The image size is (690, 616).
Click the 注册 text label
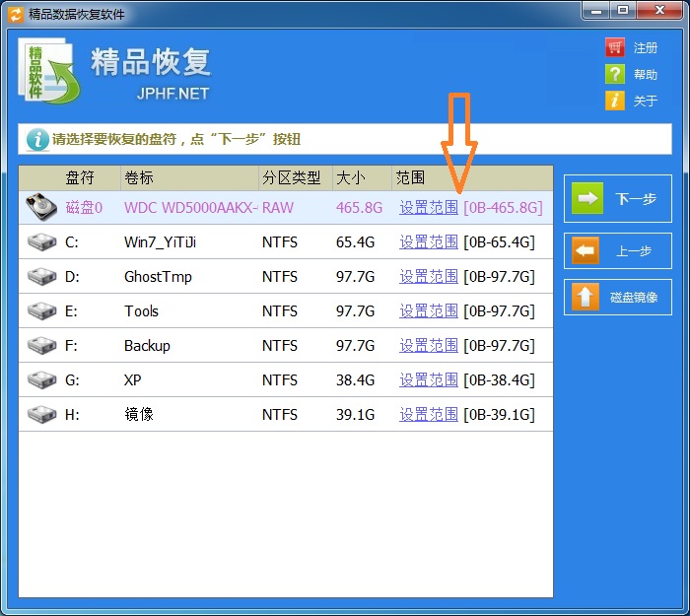point(646,48)
